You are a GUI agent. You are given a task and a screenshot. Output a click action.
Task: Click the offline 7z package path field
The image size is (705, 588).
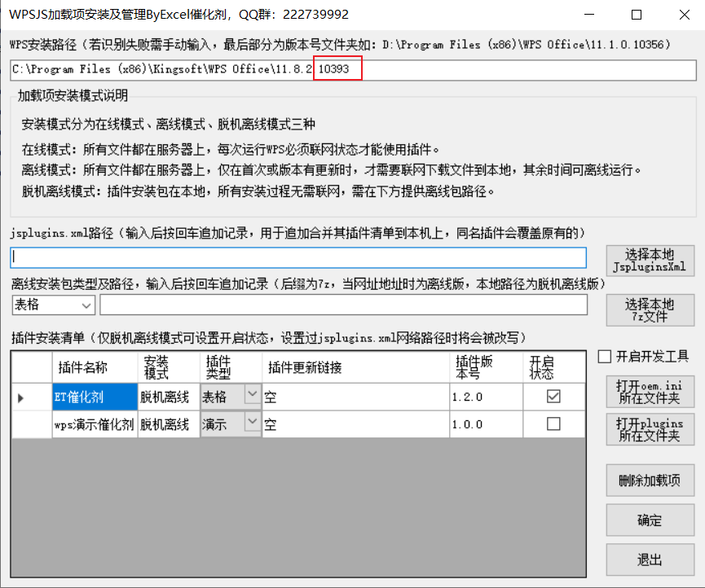pyautogui.click(x=343, y=305)
